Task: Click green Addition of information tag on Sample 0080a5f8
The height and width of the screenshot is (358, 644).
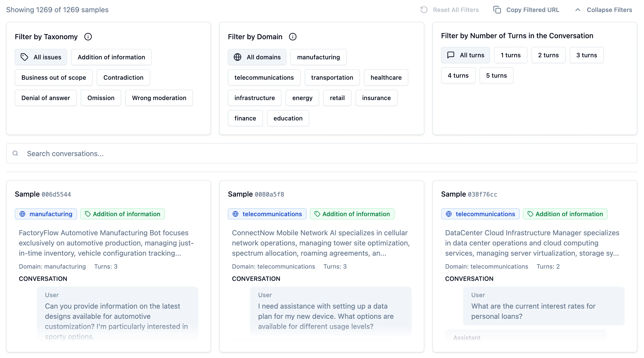Action: click(352, 214)
